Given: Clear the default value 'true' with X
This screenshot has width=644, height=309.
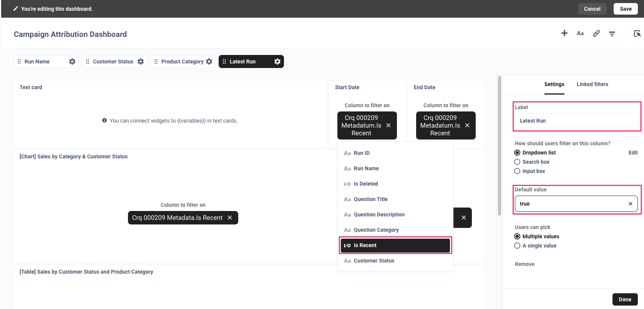Looking at the screenshot, I should 630,204.
